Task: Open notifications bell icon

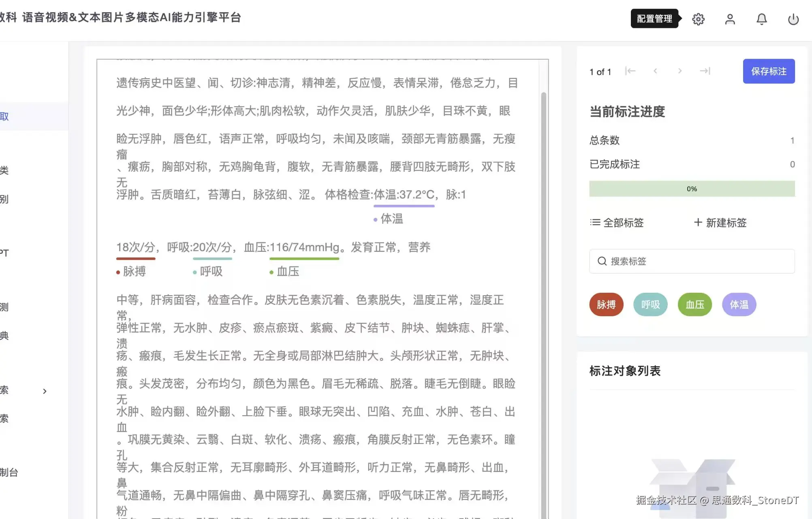Action: (761, 19)
